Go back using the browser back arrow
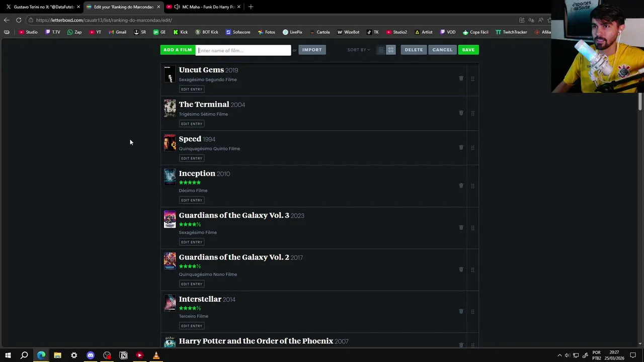 (x=6, y=20)
